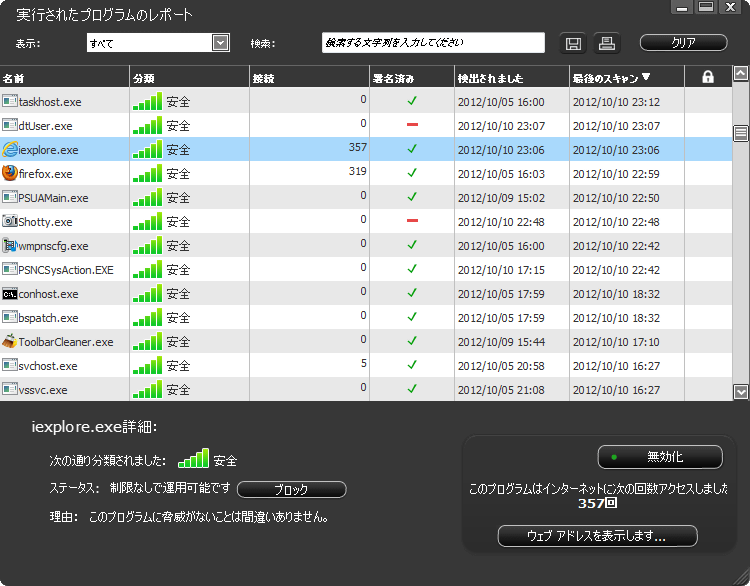This screenshot has height=586, width=750.
Task: Sort the table by the 名前 column header
Action: [65, 78]
